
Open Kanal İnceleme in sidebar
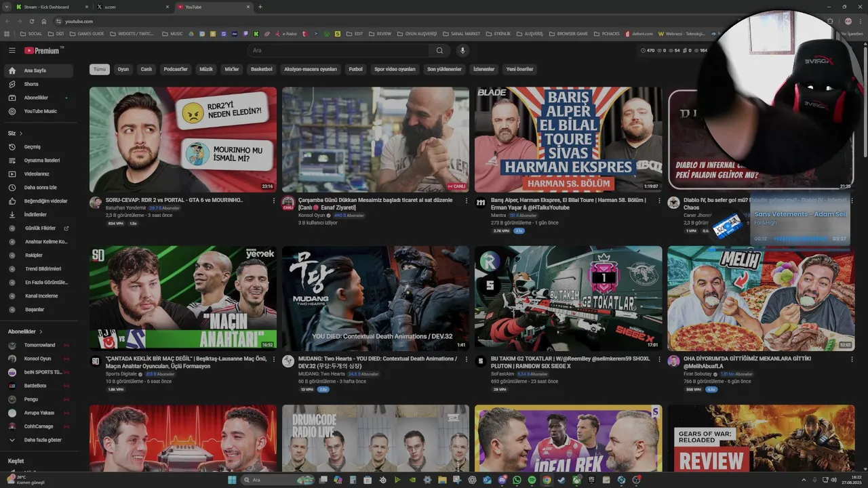point(39,296)
